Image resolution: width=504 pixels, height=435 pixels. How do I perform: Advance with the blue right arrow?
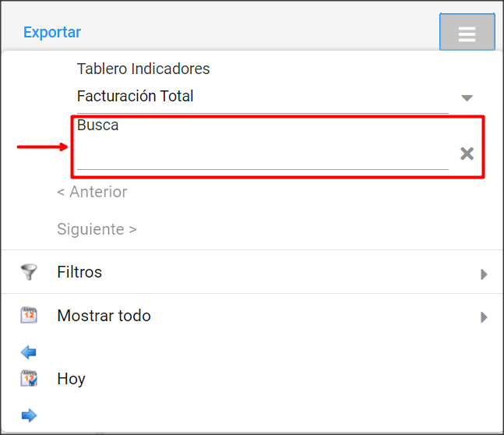(29, 416)
